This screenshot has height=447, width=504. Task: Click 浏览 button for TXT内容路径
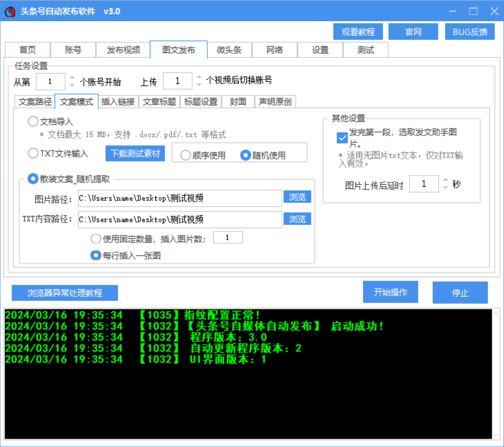[x=298, y=219]
